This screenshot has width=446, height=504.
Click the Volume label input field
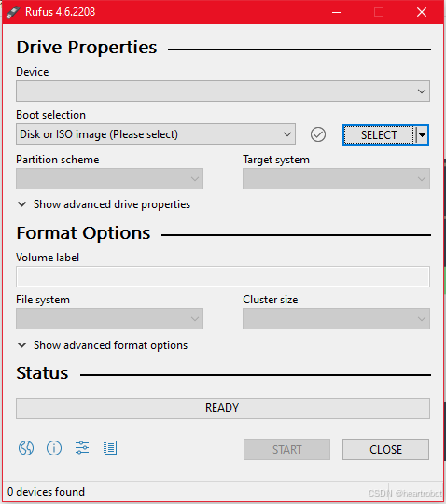point(223,276)
